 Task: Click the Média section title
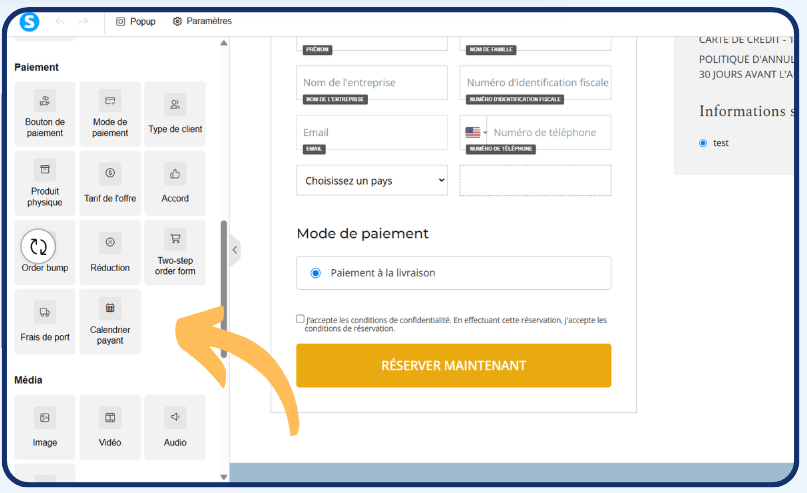28,380
